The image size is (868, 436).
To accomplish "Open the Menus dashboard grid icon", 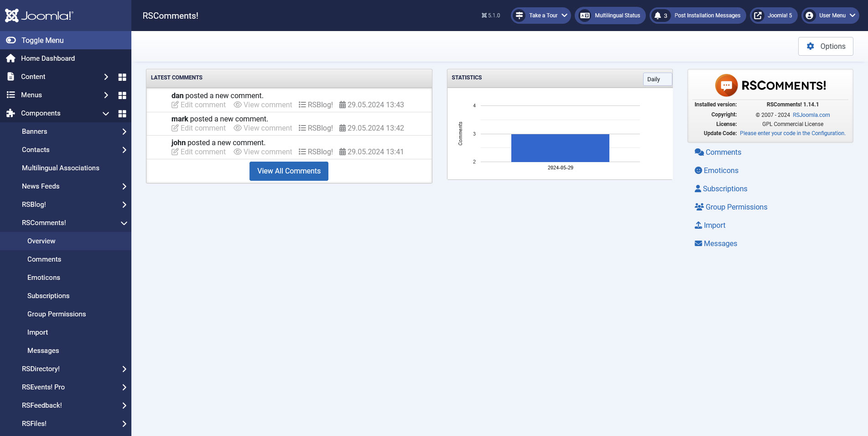I will (x=122, y=95).
